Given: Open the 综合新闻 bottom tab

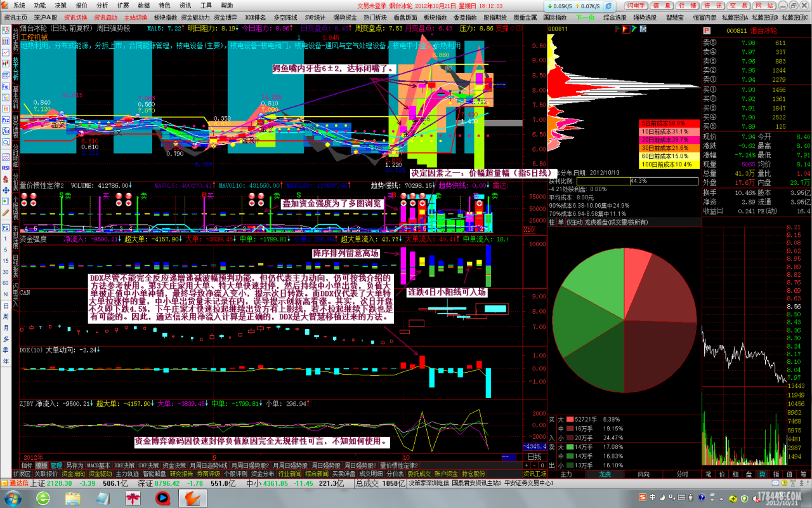Looking at the screenshot, I should [317, 474].
